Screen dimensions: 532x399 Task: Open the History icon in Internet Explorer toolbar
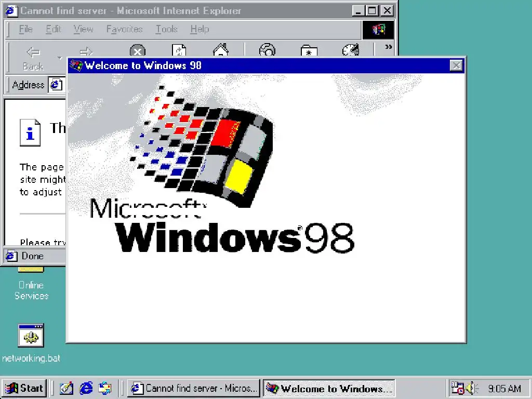[x=351, y=50]
